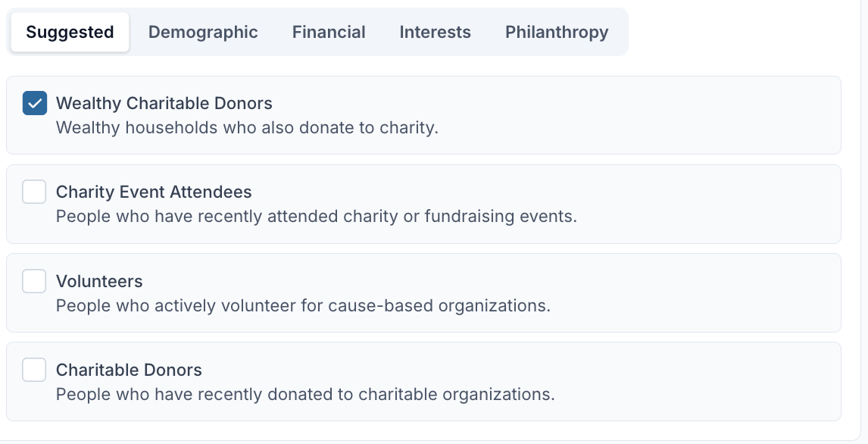
Task: Check the Charity Event Attendees checkbox
Action: 34,192
